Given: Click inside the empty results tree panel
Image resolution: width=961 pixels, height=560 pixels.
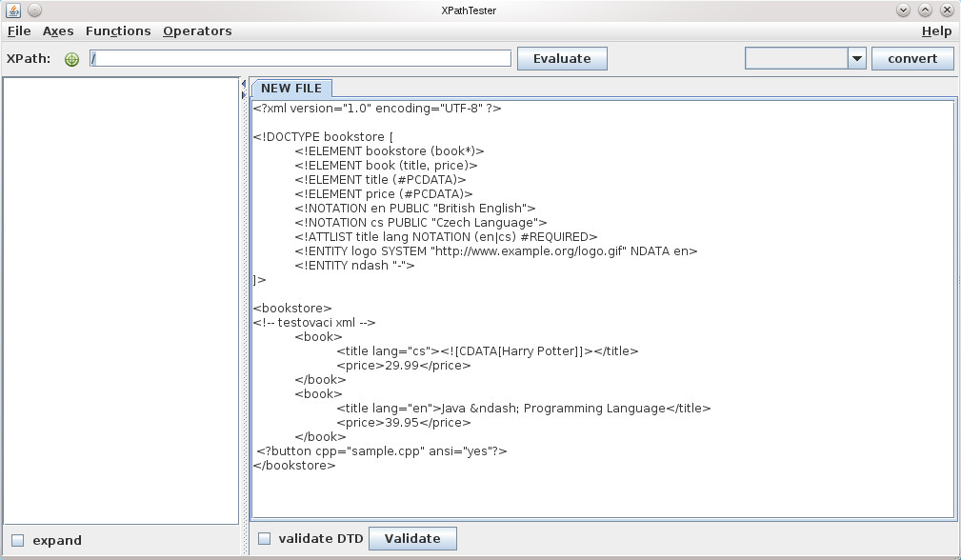Looking at the screenshot, I should tap(121, 300).
